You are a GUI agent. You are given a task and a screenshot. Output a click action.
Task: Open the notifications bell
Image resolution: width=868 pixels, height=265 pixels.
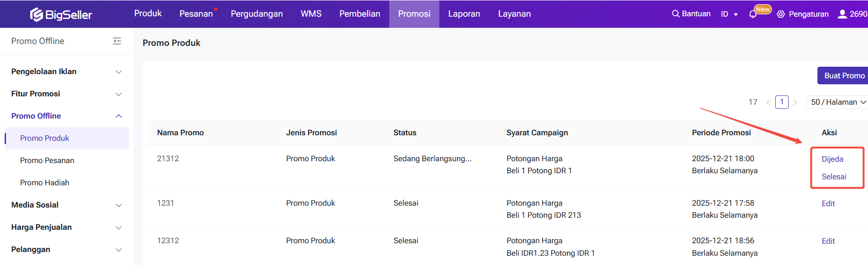pyautogui.click(x=752, y=14)
